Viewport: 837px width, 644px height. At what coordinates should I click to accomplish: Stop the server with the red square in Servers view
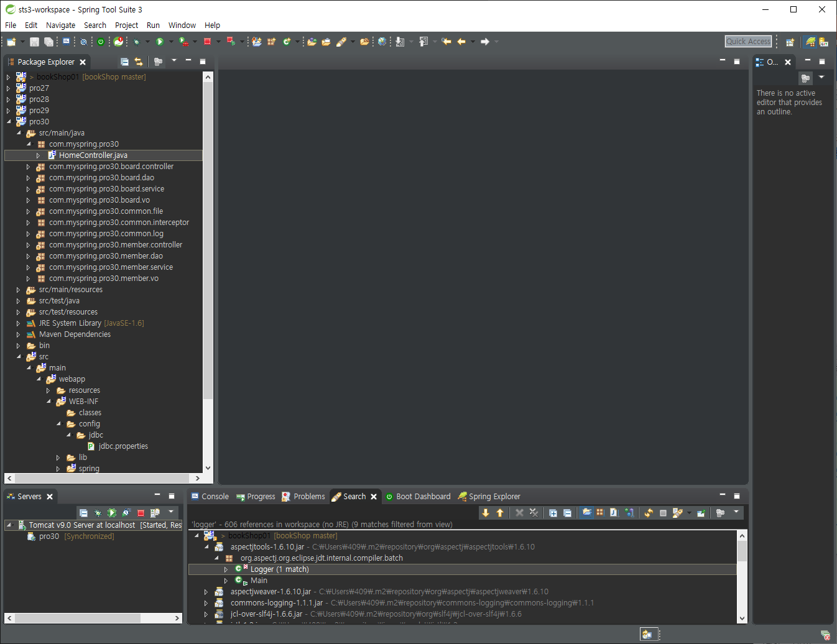pos(141,513)
